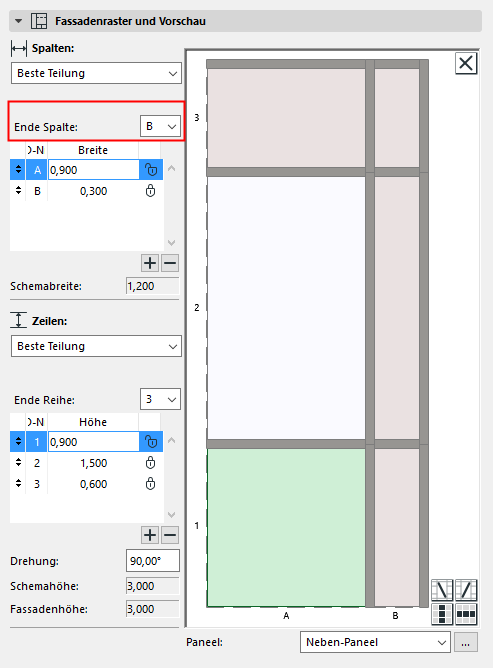Screen dimensions: 493x668
Task: Open the Ende Reihe dropdown
Action: tap(160, 399)
